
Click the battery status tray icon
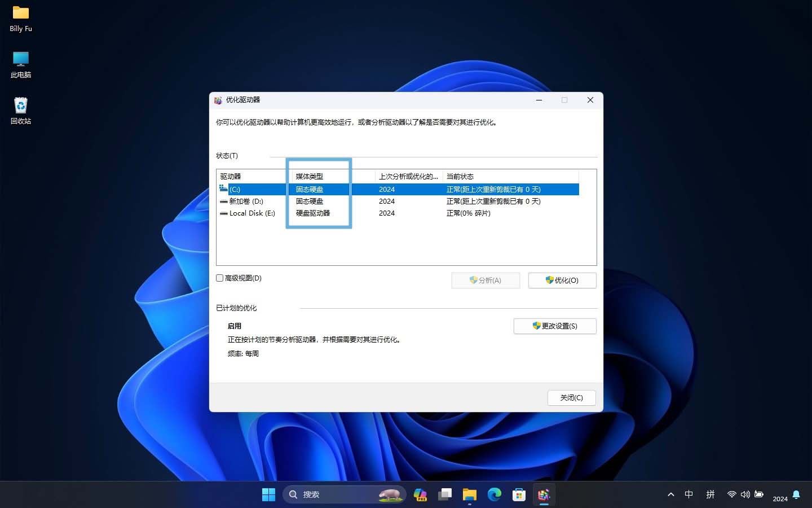(759, 494)
